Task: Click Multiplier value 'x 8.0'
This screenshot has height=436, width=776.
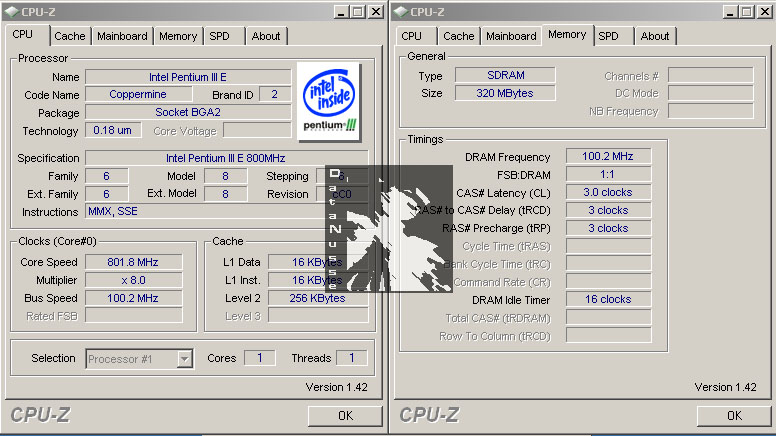Action: [134, 280]
